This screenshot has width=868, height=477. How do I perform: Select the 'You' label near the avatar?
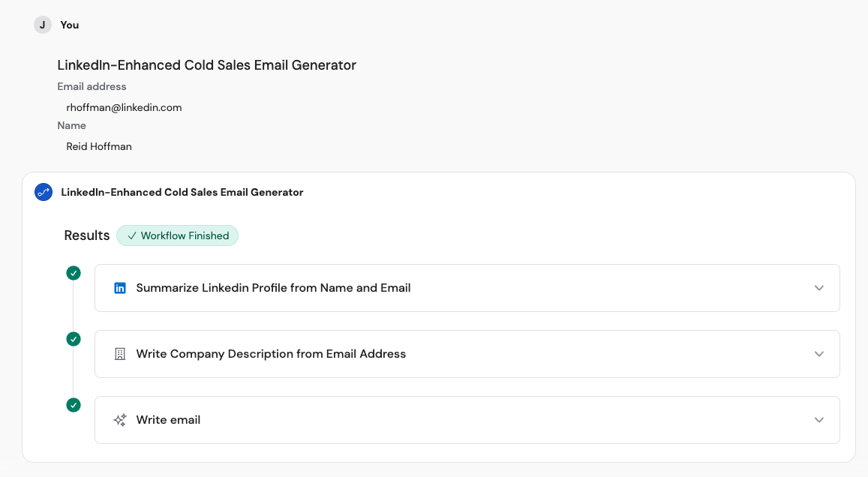coord(69,25)
